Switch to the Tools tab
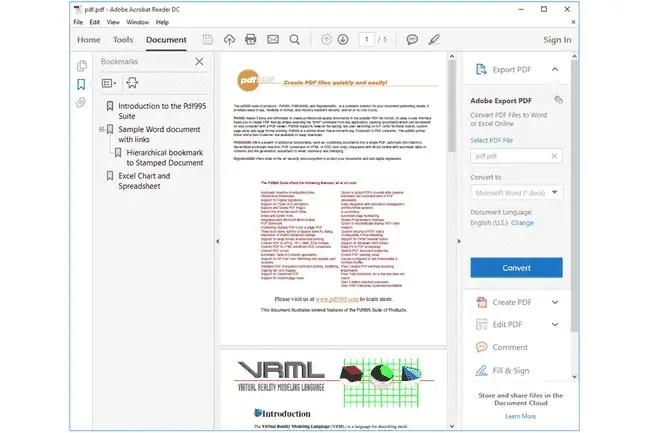The image size is (650, 433). click(123, 40)
